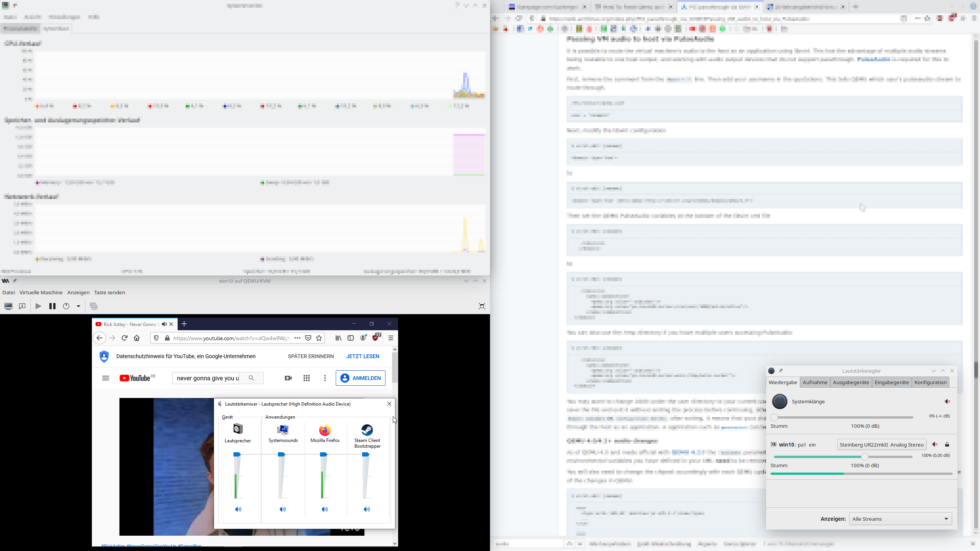Viewport: 980px width, 551px height.
Task: Open the Alle Streams dropdown
Action: (900, 519)
